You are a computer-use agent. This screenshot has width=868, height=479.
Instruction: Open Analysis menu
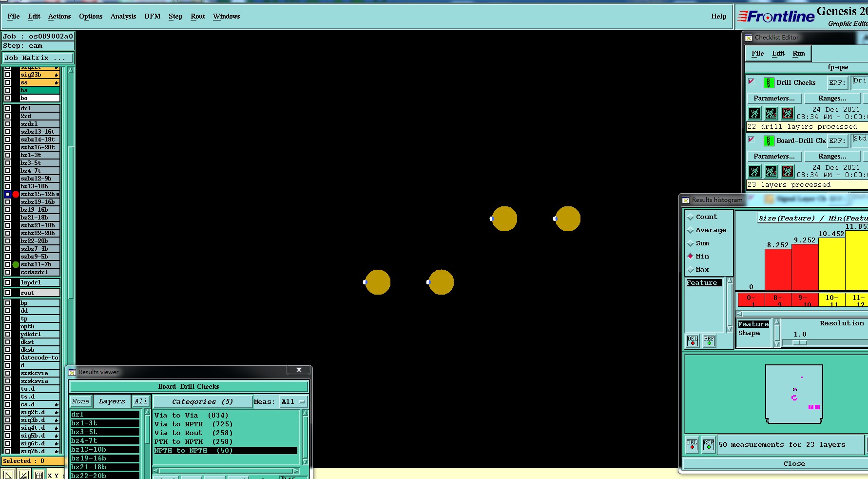point(123,17)
